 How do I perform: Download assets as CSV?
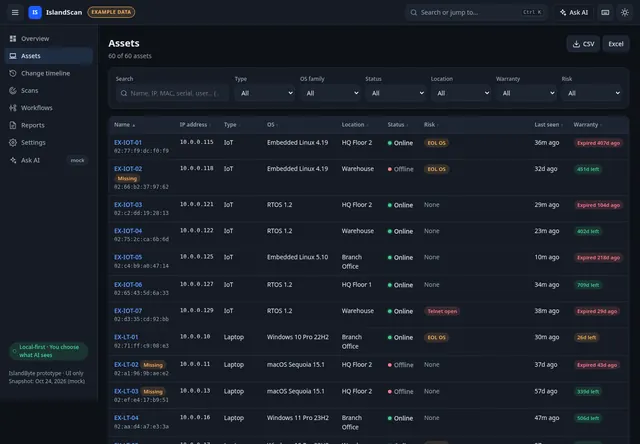click(583, 44)
